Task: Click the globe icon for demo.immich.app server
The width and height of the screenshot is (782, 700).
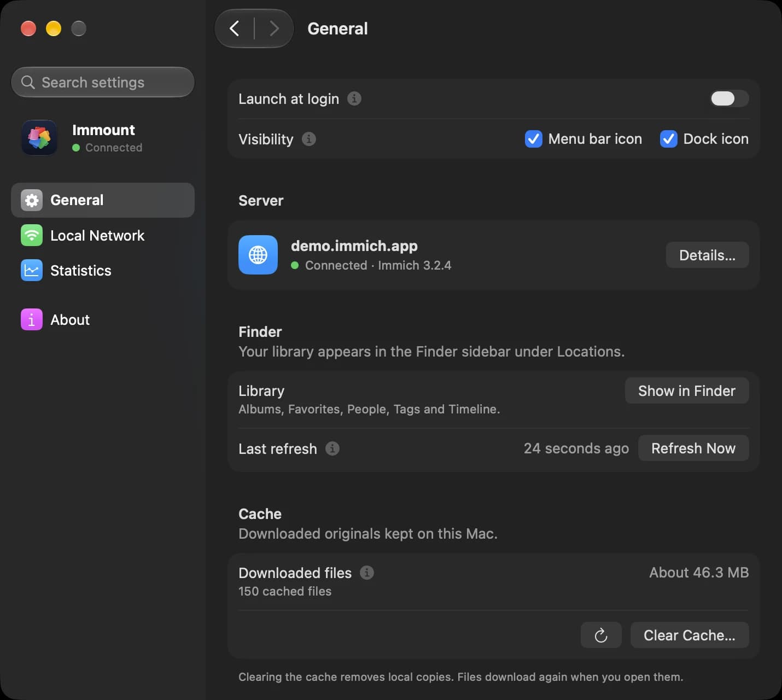Action: point(258,255)
